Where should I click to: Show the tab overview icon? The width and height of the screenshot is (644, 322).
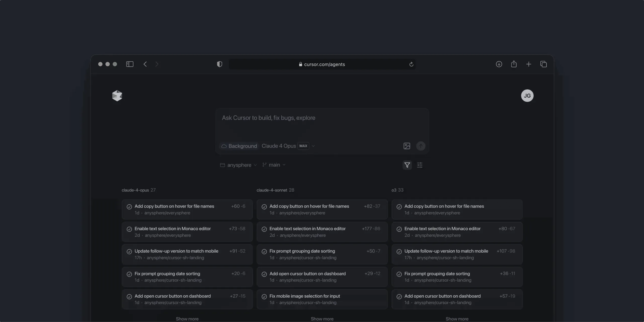point(543,64)
